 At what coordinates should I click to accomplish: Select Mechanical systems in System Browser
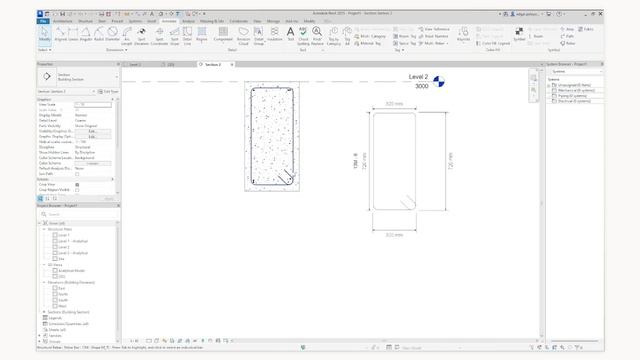click(x=576, y=91)
